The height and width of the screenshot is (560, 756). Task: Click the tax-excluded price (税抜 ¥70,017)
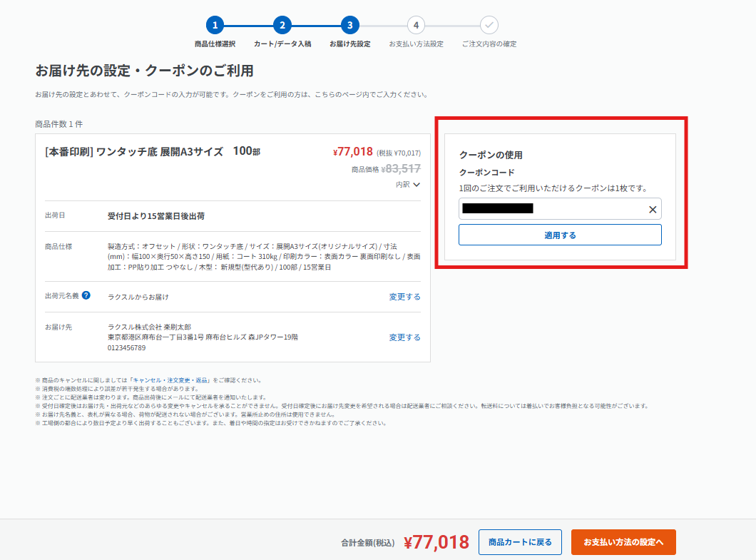click(x=399, y=153)
